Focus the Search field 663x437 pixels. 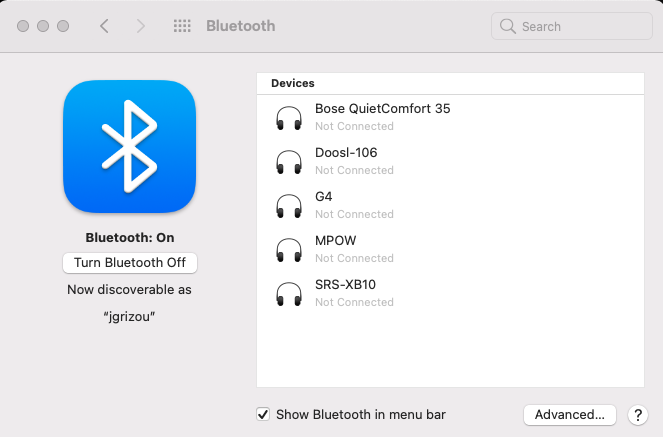[x=572, y=26]
